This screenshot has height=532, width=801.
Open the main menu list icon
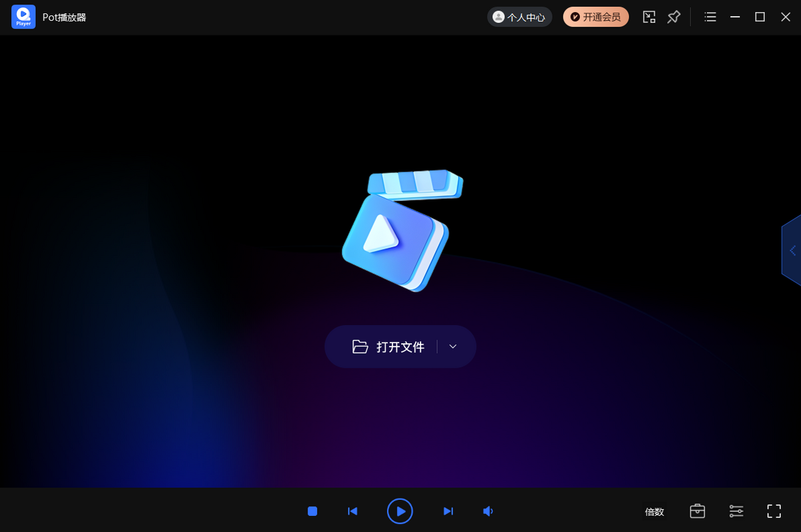[710, 17]
